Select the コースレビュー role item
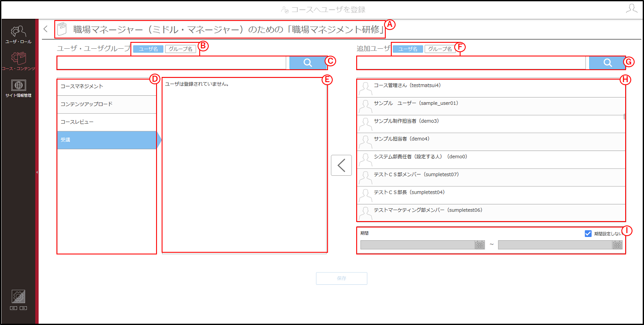This screenshot has height=325, width=644. click(x=106, y=122)
